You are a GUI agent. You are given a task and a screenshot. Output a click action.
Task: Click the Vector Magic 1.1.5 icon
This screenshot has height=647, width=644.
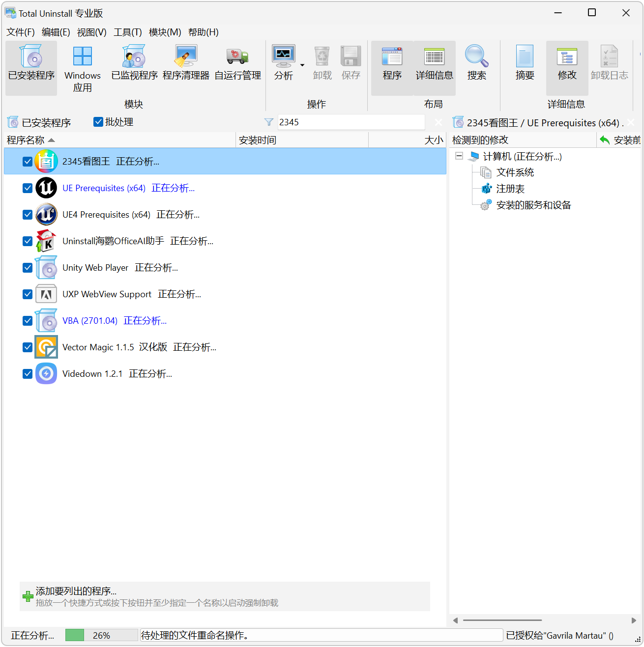46,347
